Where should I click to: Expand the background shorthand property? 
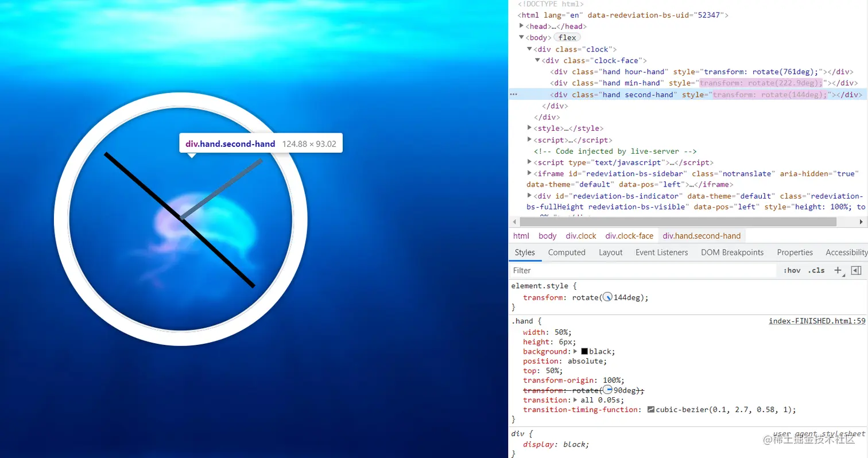click(575, 351)
